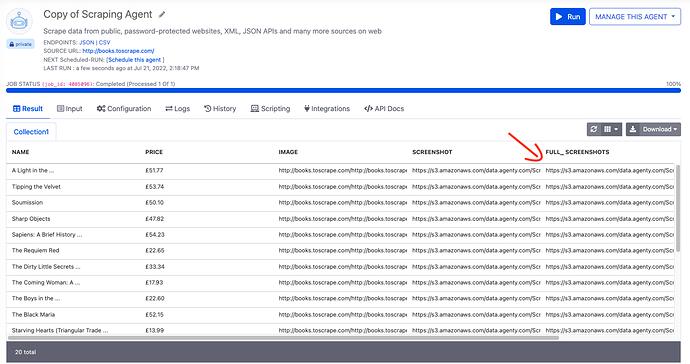This screenshot has width=690, height=364.
Task: Select the 'The Requiem Red' name cell
Action: click(x=36, y=250)
